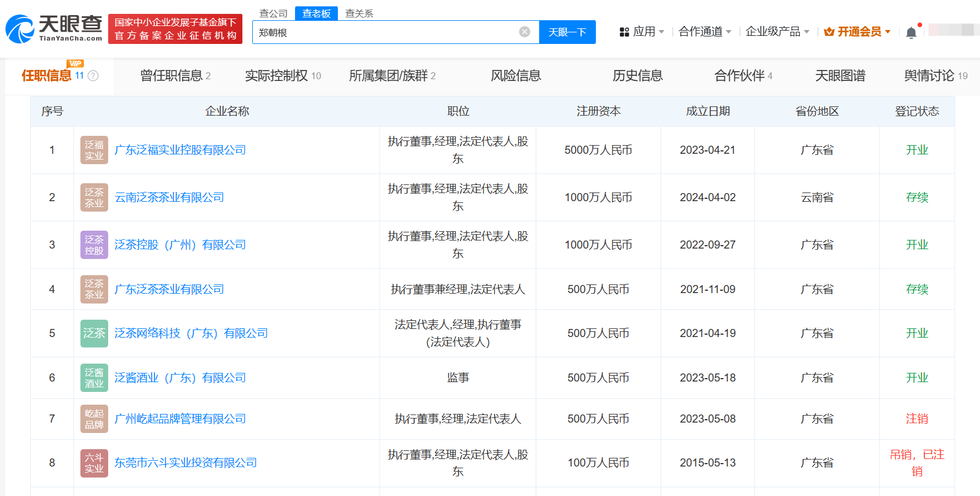980x496 pixels.
Task: Open 广州屹起品牌管理有限公司 link
Action: tap(180, 419)
